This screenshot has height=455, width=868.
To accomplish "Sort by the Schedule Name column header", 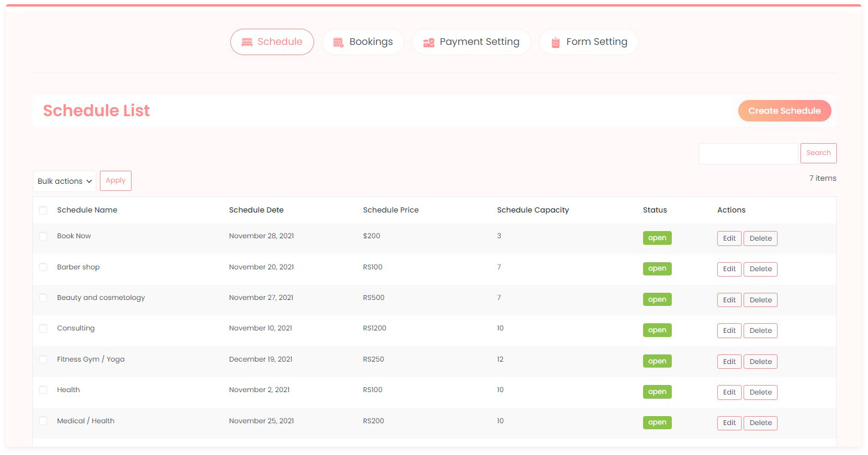I will pos(87,210).
